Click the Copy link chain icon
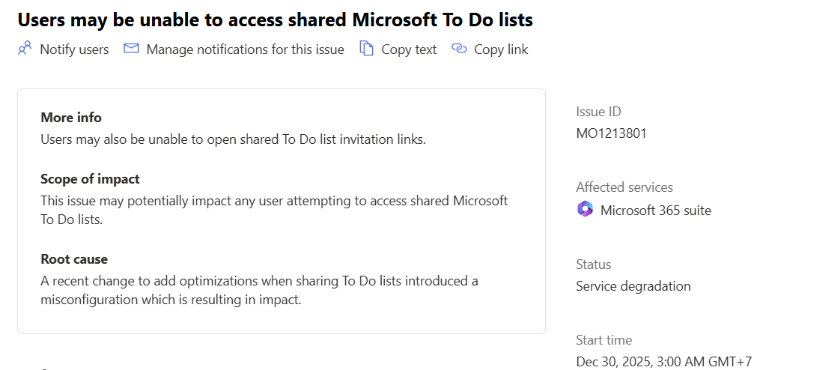Viewport: 819px width, 370px height. (x=459, y=49)
